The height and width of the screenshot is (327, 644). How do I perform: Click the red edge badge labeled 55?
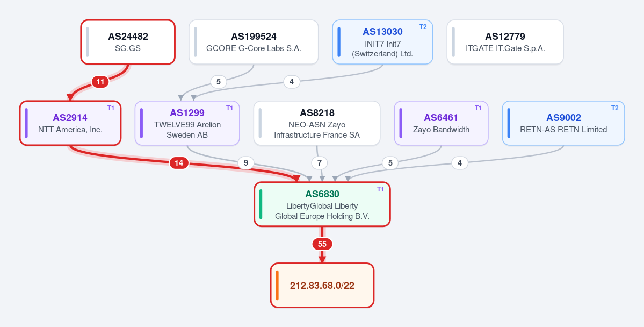click(322, 244)
